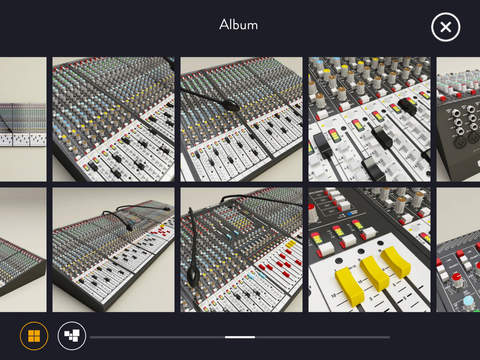This screenshot has width=480, height=360.
Task: Switch to uniform grid layout
Action: tap(34, 336)
